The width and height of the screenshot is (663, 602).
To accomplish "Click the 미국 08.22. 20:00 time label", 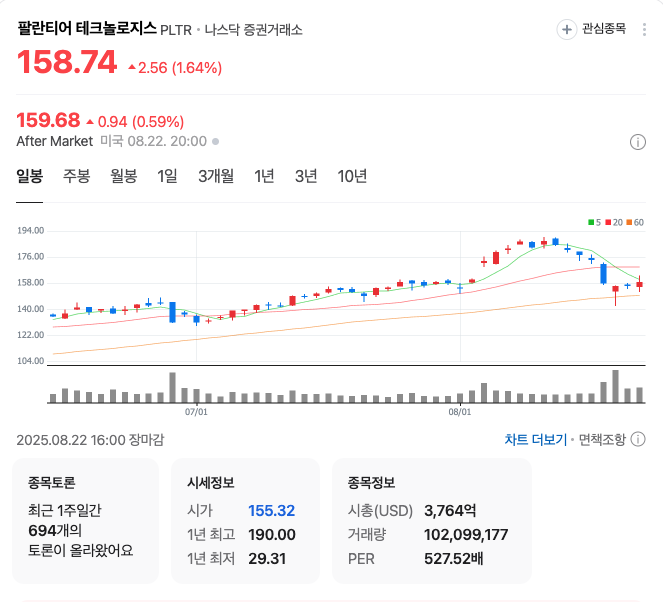I will tap(154, 141).
